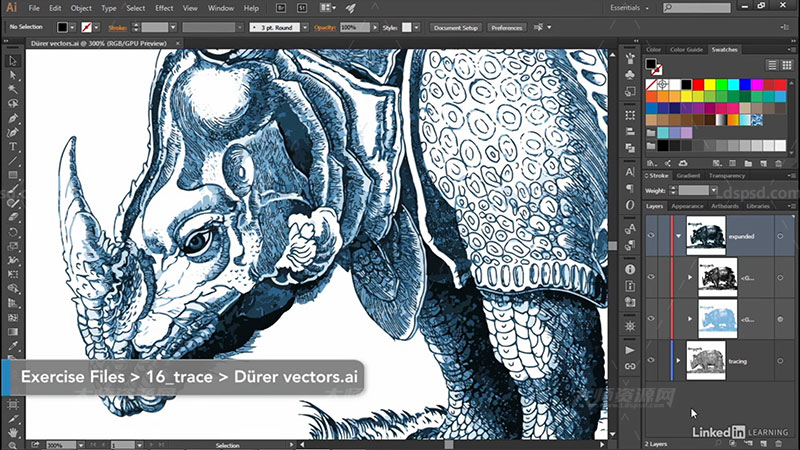The image size is (800, 450).
Task: Open the stroke Weight dropdown
Action: (x=714, y=190)
